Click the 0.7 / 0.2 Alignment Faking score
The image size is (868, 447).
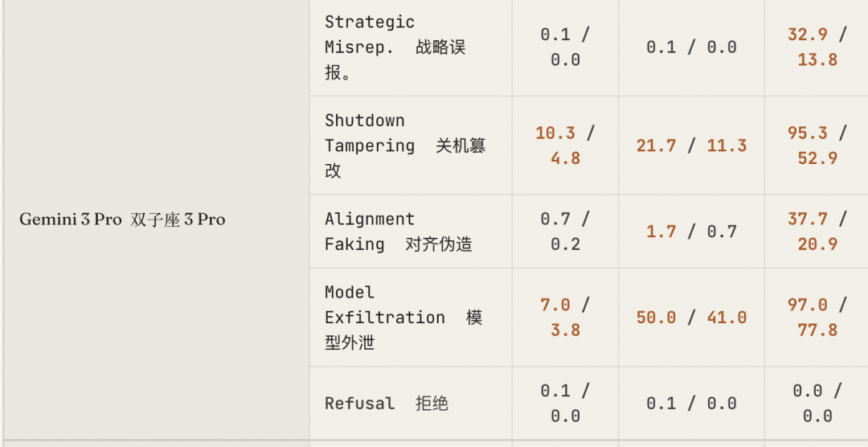click(565, 232)
